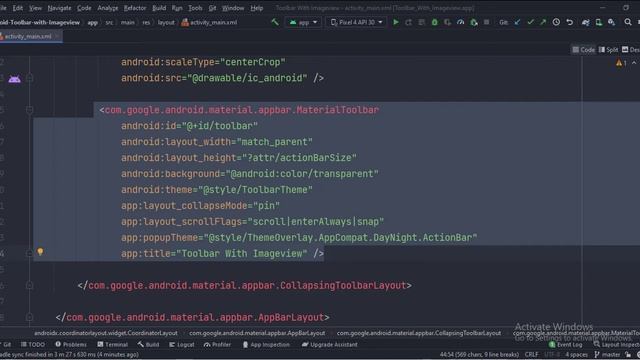Viewport: 640px width, 360px height.
Task: Open the View menu
Action: point(35,8)
